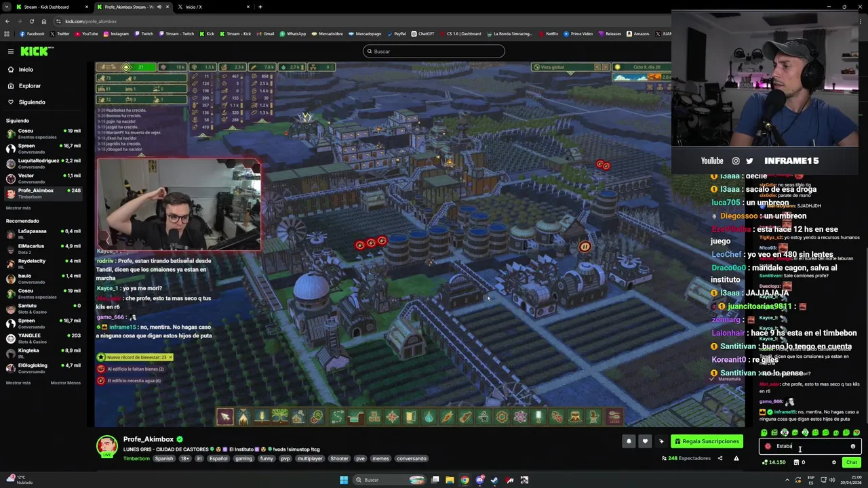Open YANGLEE recommended channel

43,338
